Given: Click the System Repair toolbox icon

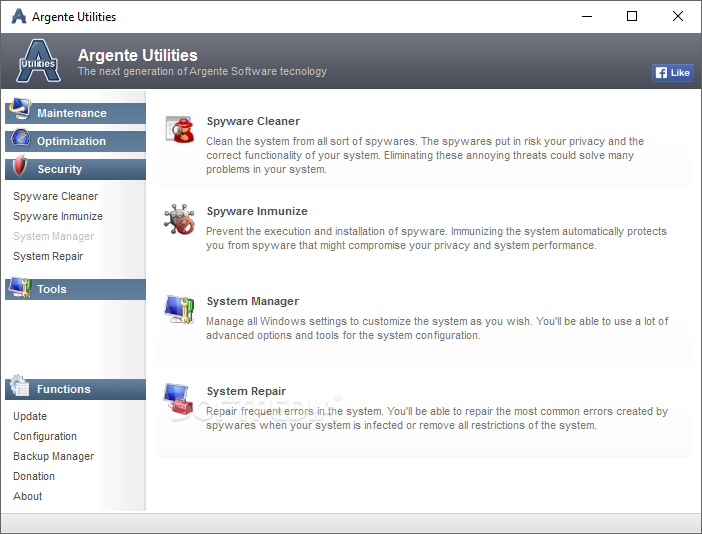Looking at the screenshot, I should [179, 399].
